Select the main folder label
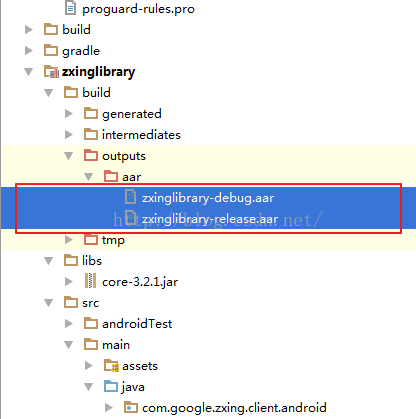This screenshot has height=419, width=416. tap(116, 345)
